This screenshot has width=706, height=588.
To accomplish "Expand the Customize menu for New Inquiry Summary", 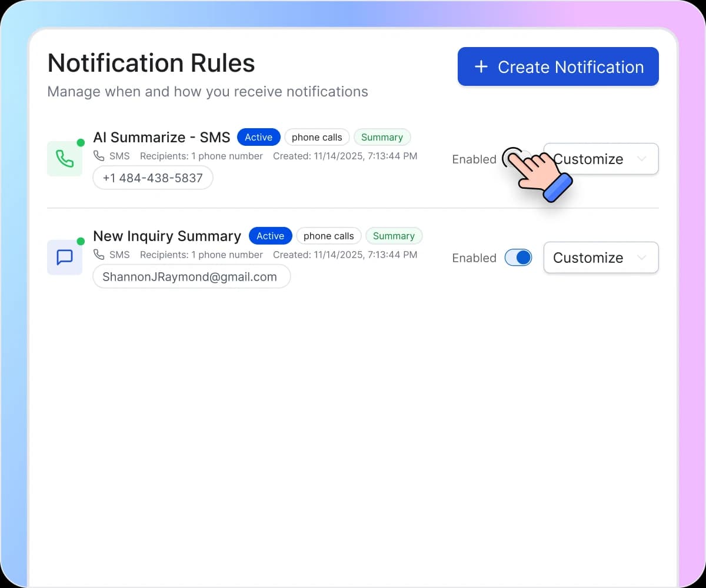I will click(600, 258).
